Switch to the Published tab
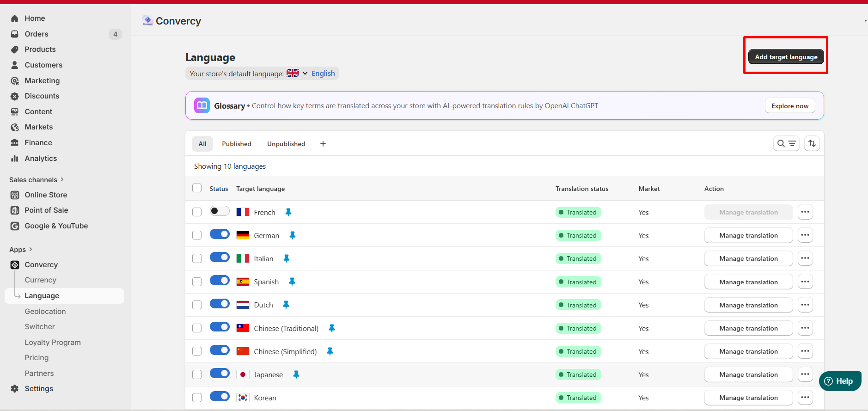Viewport: 868px width, 411px height. (237, 144)
